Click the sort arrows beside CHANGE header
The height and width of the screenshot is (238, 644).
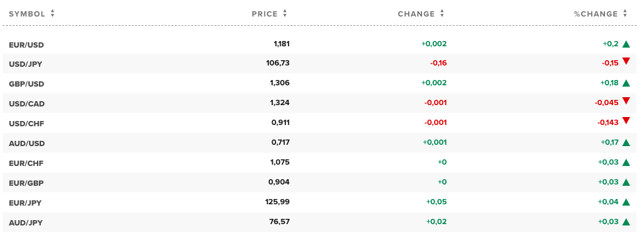(442, 13)
